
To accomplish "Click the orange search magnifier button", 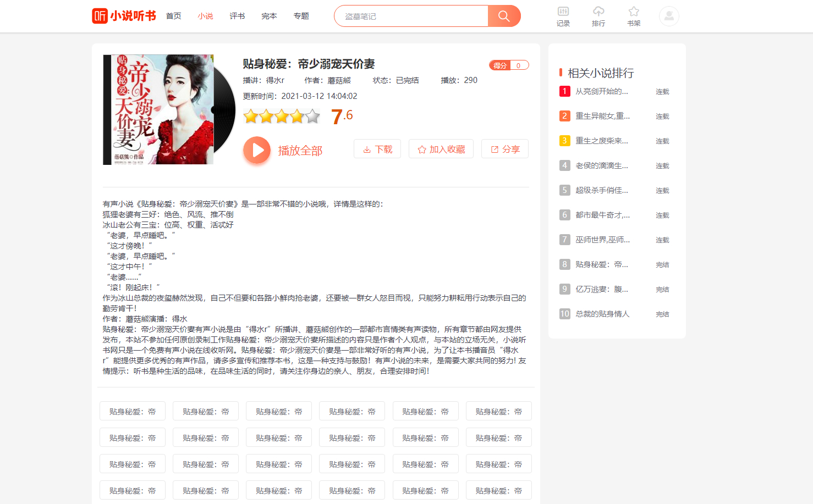I will click(x=504, y=16).
